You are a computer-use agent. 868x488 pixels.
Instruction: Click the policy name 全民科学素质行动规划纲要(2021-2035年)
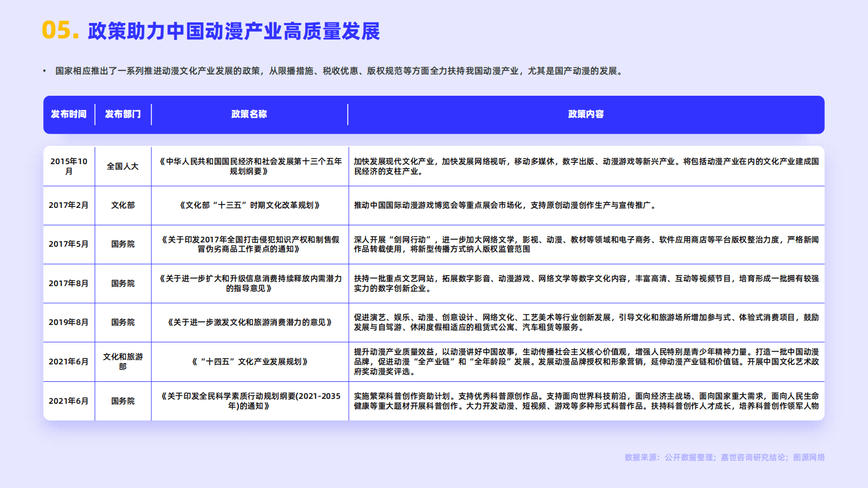click(x=250, y=401)
